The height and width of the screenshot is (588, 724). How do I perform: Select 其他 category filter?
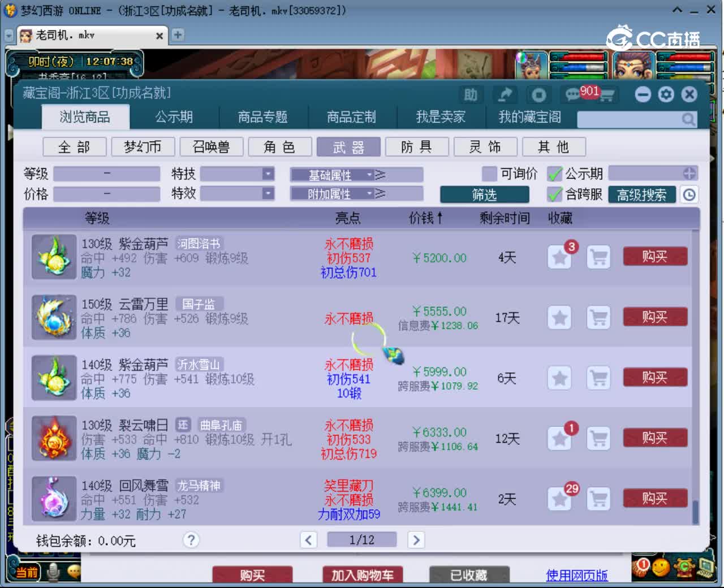[x=553, y=147]
